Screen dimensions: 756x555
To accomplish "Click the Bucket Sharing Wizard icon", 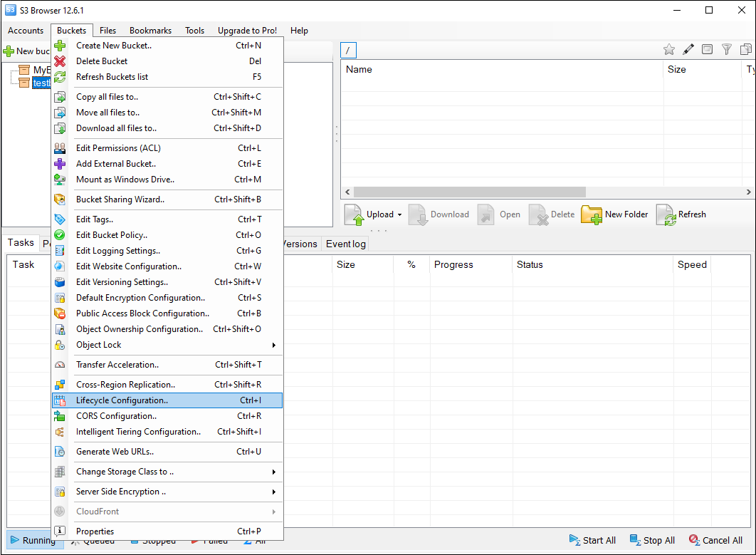I will coord(60,199).
